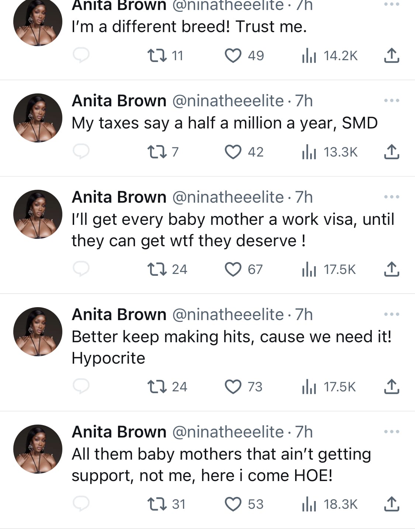Like the "I'm a different breed" tweet

pos(233,56)
